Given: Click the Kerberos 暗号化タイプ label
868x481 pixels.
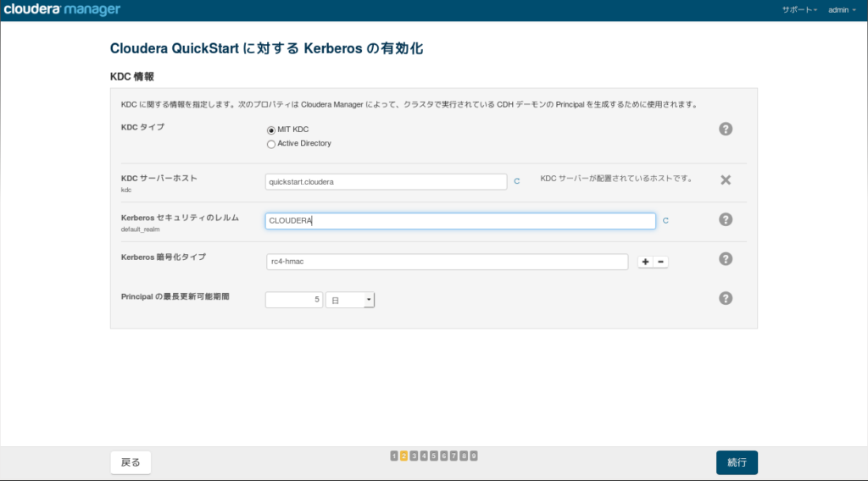Looking at the screenshot, I should click(x=164, y=257).
